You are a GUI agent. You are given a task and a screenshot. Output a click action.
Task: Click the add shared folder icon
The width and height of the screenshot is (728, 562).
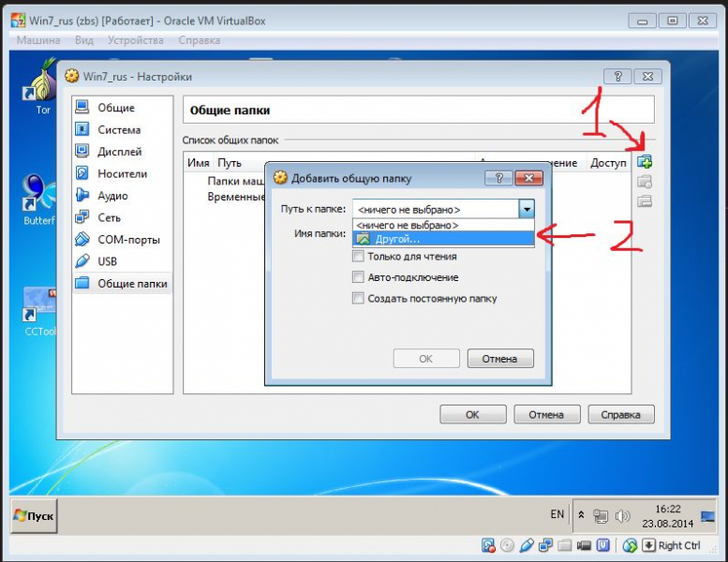coord(644,162)
